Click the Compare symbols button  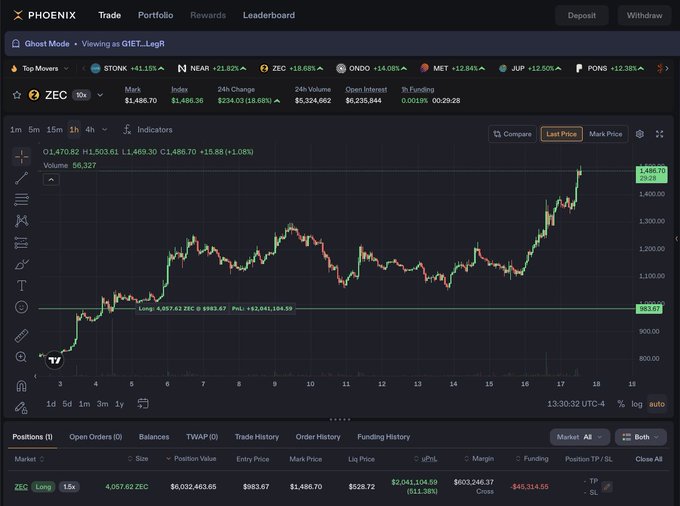point(513,134)
